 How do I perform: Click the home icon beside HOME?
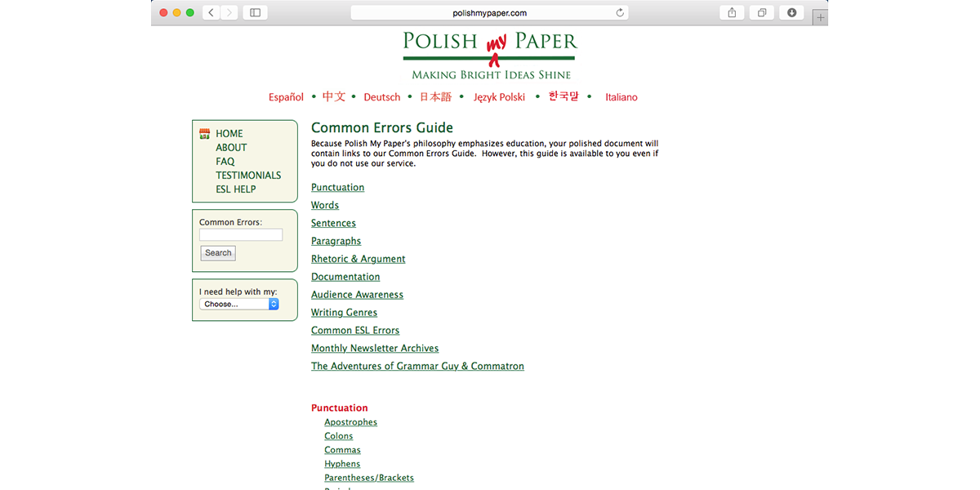point(205,133)
